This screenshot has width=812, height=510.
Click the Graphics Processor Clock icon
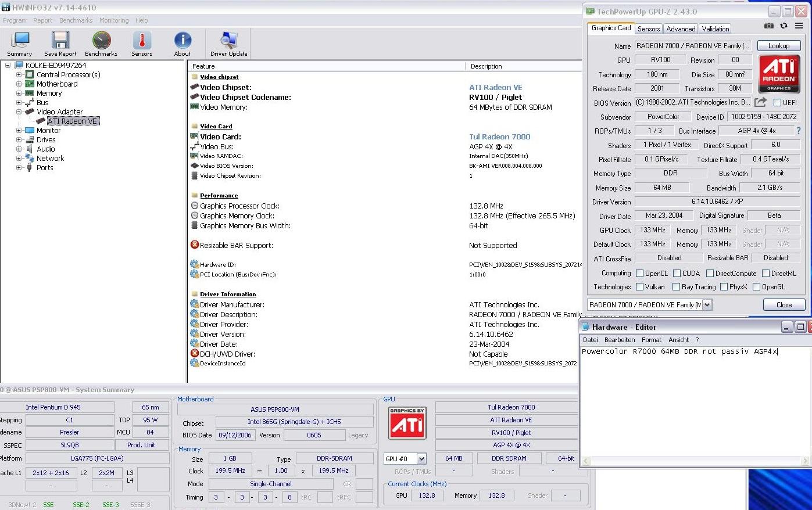[195, 206]
